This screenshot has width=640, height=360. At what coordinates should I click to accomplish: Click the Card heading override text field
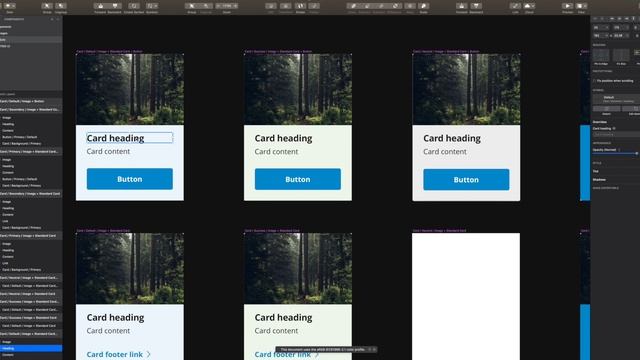[616, 134]
